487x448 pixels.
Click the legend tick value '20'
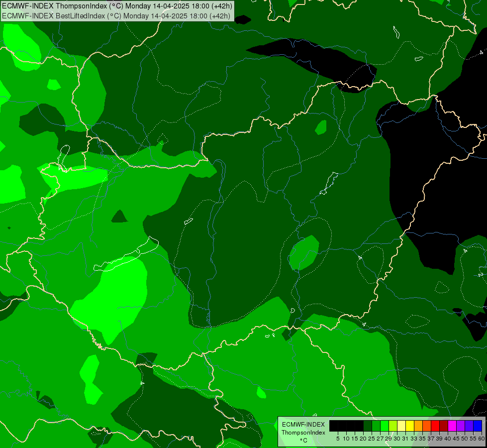363,439
